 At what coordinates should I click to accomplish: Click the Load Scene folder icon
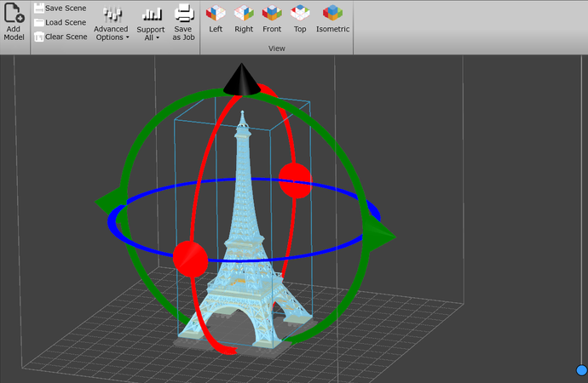38,22
